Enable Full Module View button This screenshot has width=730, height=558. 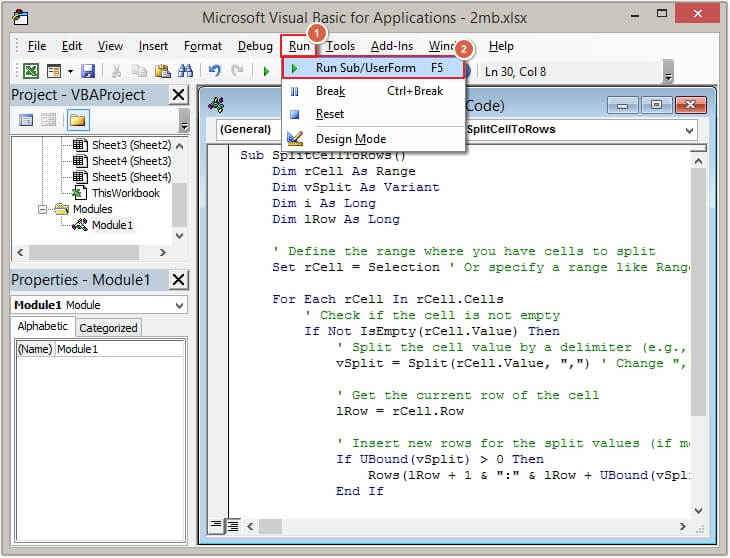tap(232, 525)
